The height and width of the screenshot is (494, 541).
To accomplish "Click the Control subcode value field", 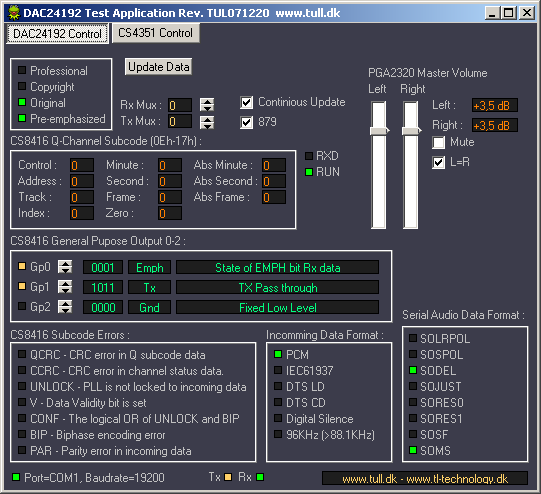I will 82,165.
